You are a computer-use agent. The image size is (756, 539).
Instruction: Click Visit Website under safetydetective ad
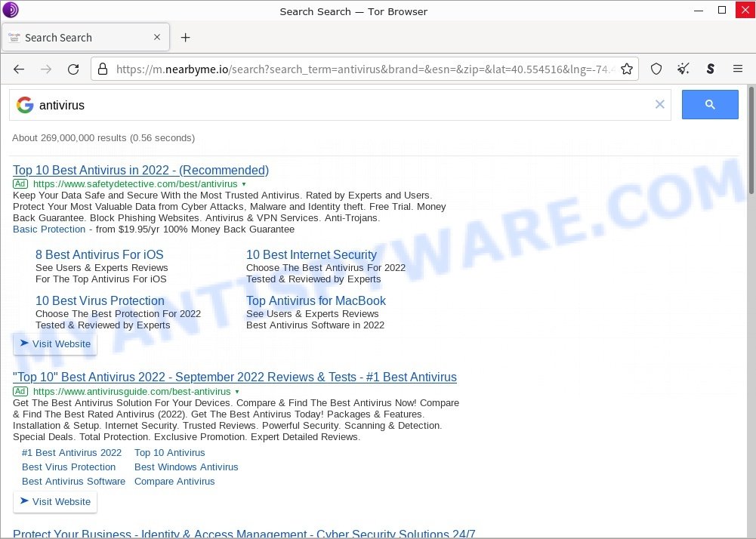coord(55,343)
